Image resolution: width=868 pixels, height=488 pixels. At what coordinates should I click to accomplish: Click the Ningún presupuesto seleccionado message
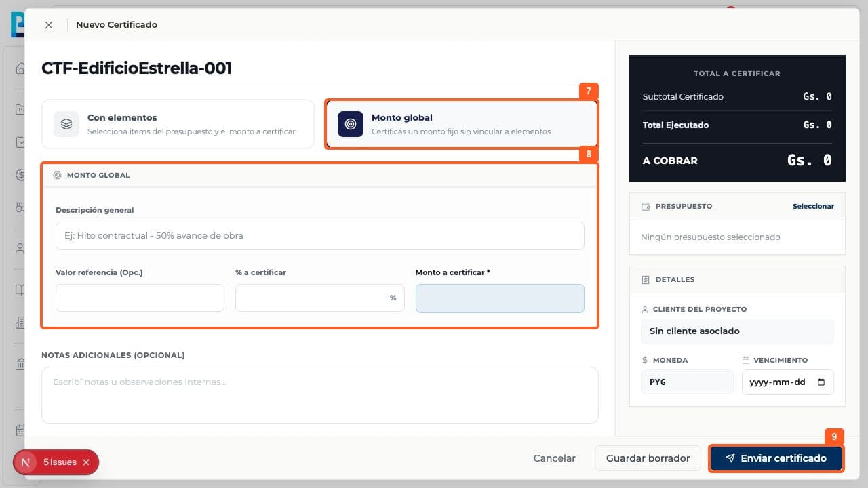(711, 237)
